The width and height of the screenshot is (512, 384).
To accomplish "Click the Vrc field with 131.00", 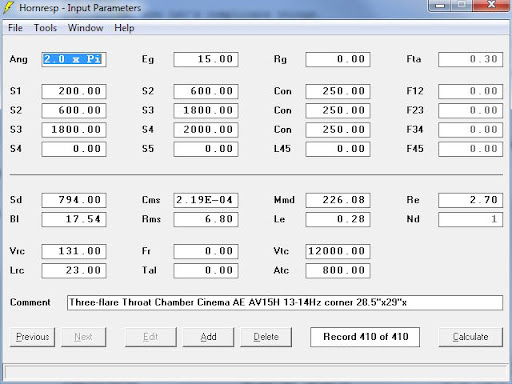I will point(74,251).
